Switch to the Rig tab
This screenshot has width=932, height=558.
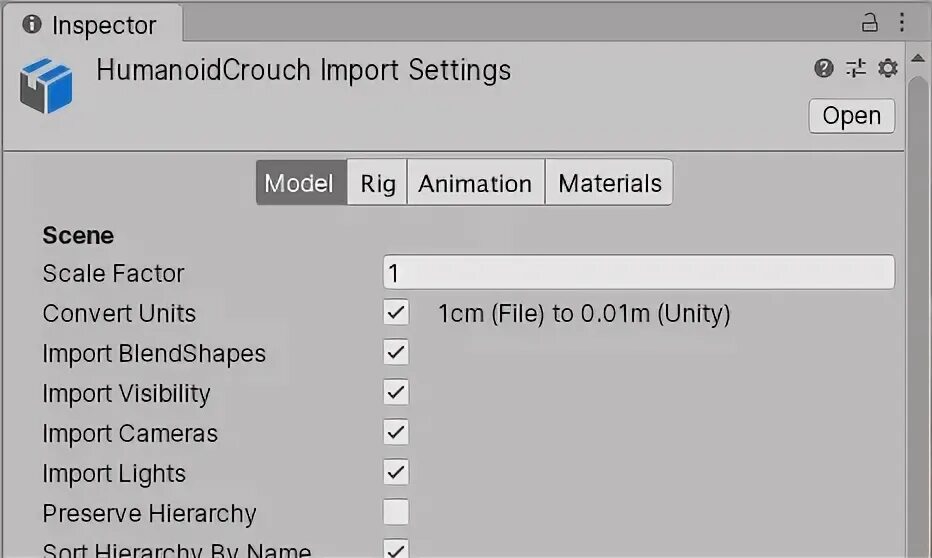(x=377, y=183)
